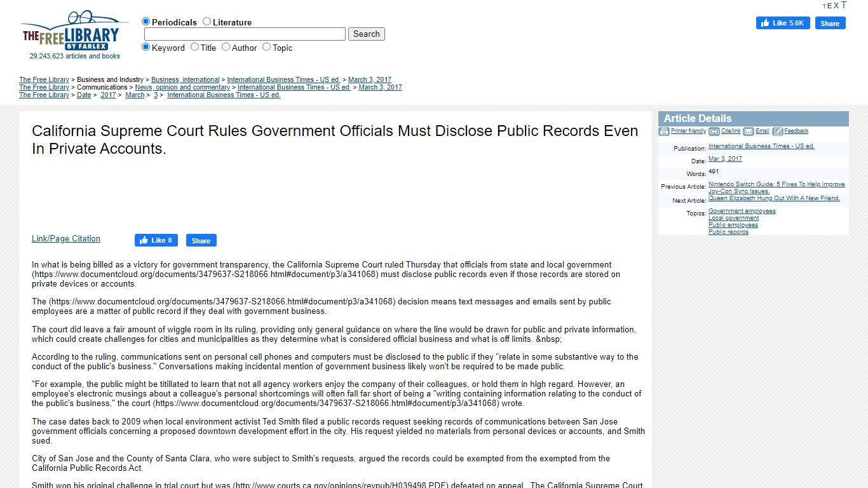Click the March breadcrumb link
Screen dimensions: 868x488
click(x=135, y=95)
